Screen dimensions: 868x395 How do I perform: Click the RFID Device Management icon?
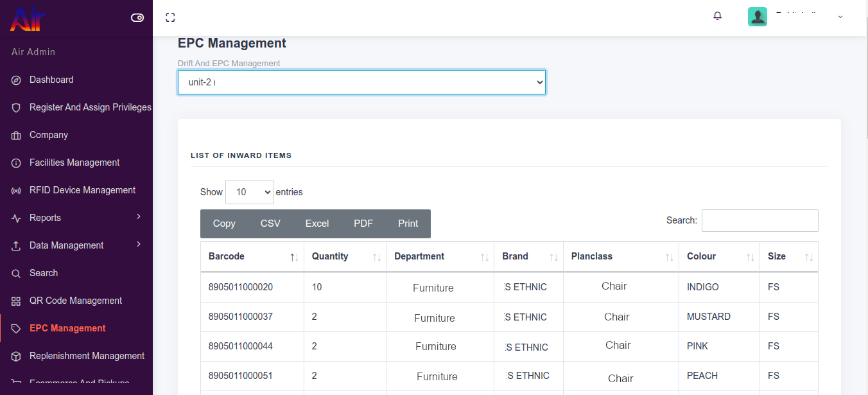point(17,191)
